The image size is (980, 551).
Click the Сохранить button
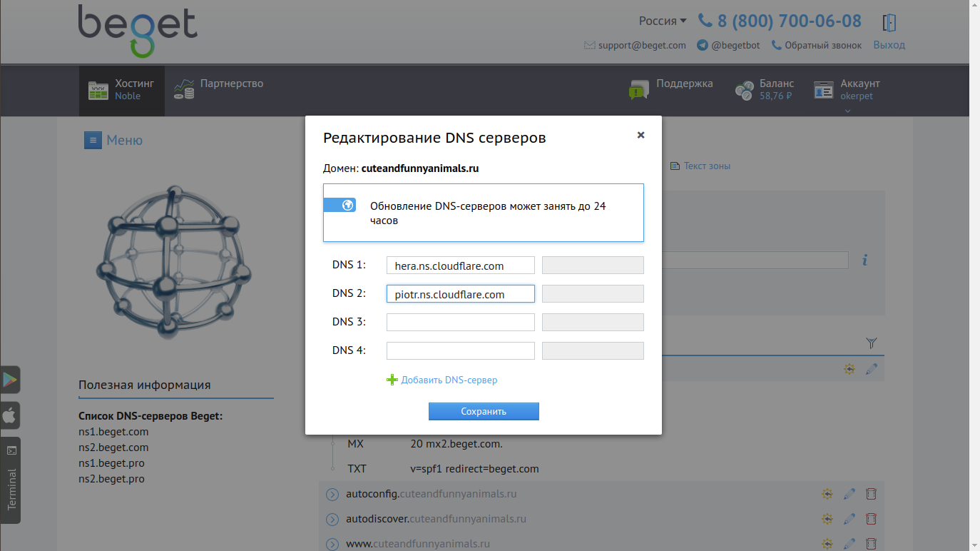(484, 411)
